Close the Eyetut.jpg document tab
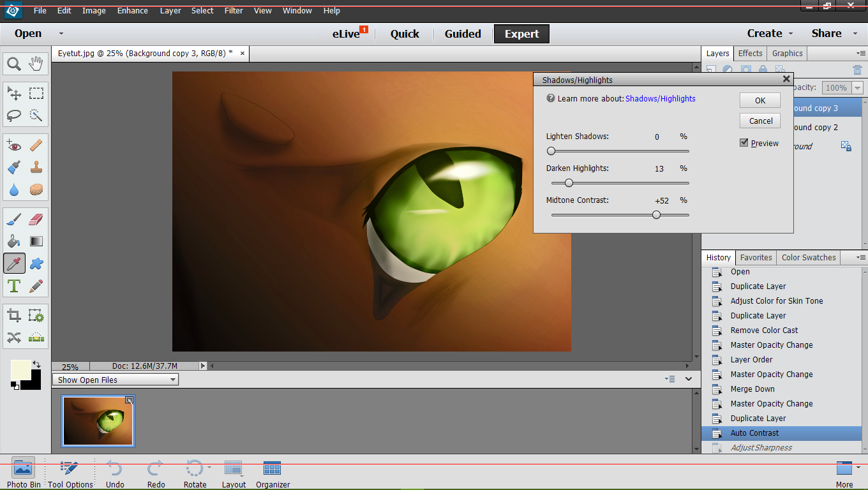Viewport: 868px width, 490px height. (242, 54)
